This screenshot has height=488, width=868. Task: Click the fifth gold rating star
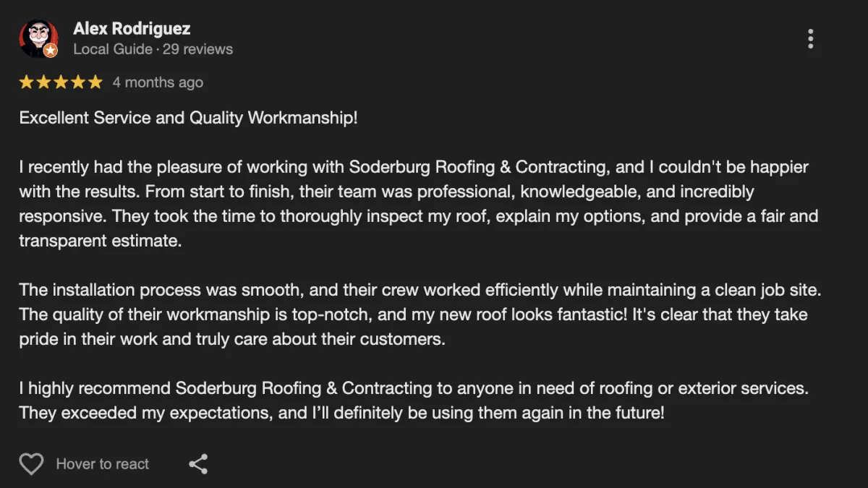pyautogui.click(x=95, y=82)
